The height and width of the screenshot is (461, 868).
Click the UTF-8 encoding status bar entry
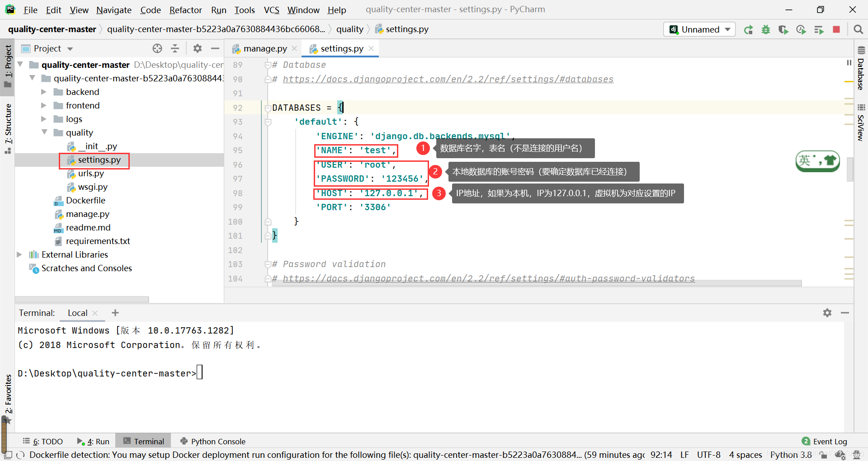point(708,455)
